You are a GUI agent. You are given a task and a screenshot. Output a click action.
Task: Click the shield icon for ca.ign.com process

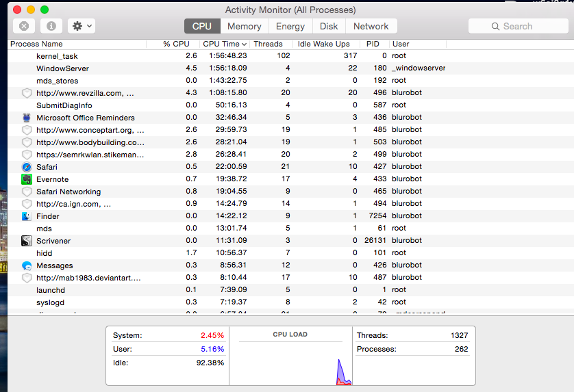point(27,204)
